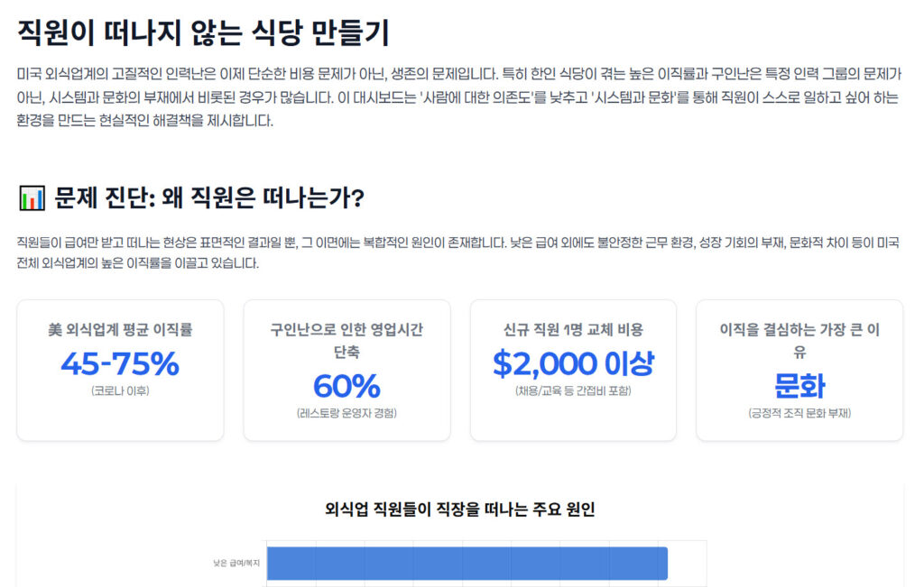Click the chart title 외식업 직원들이 직장을 떠나는 주요 원인
The height and width of the screenshot is (587, 924).
460,509
